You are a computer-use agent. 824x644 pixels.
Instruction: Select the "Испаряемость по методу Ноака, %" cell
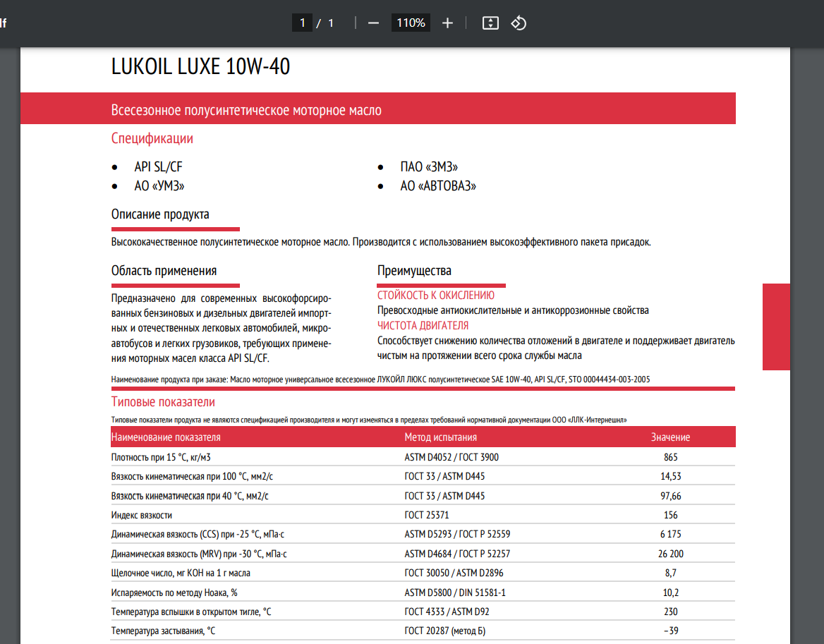(174, 593)
